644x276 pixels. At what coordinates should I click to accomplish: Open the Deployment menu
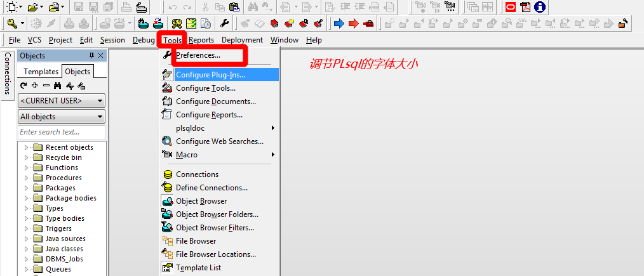tap(243, 40)
